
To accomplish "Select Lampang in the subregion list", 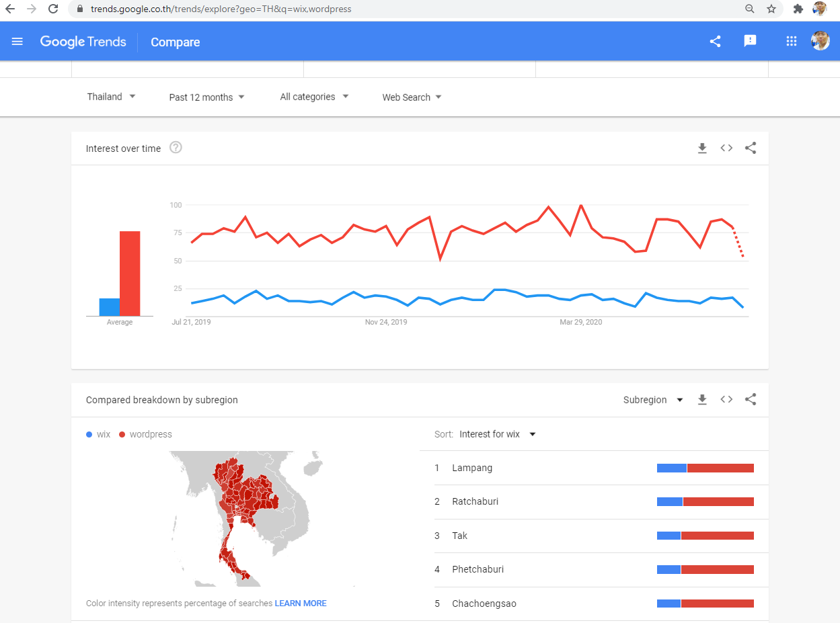I will coord(472,468).
